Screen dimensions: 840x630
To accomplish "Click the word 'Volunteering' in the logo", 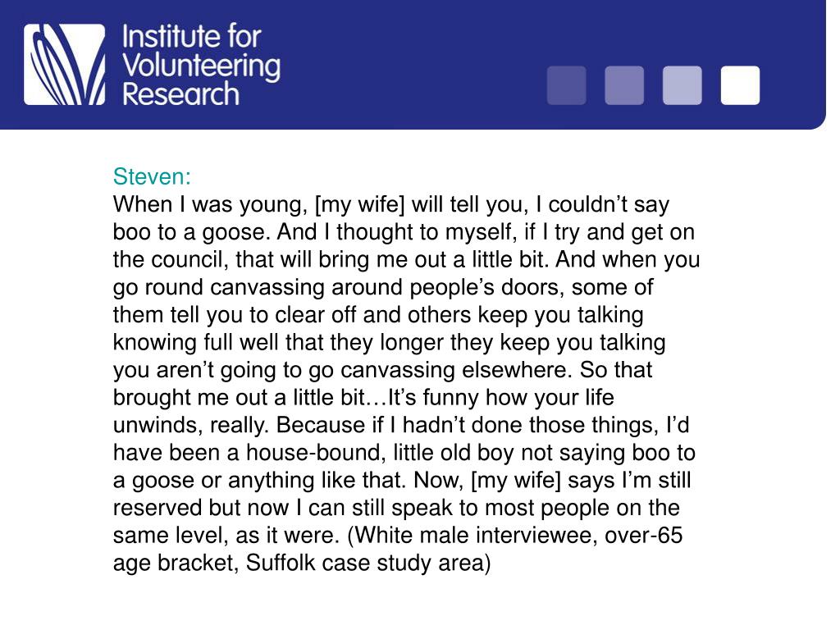I will tap(202, 66).
